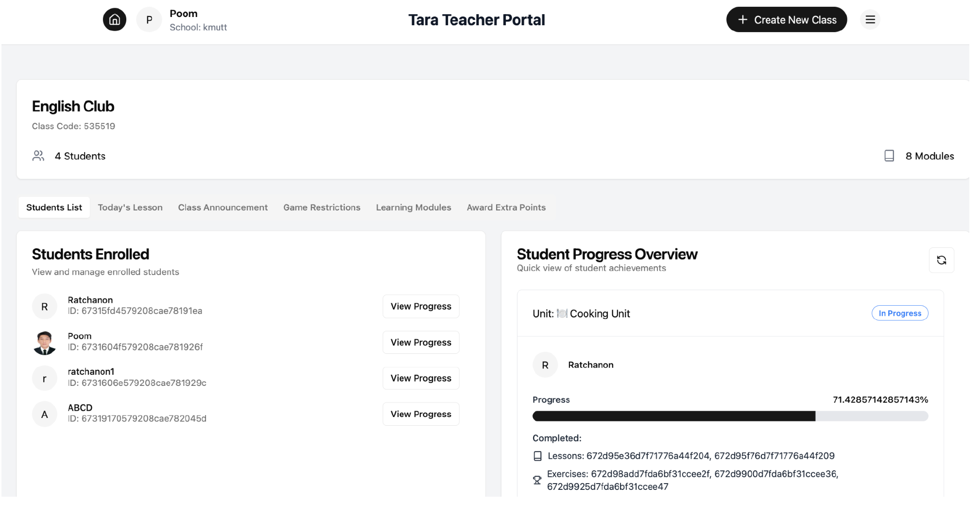Viewport: 980px width, 521px height.
Task: Click View Progress next to ratchanon1
Action: 420,378
